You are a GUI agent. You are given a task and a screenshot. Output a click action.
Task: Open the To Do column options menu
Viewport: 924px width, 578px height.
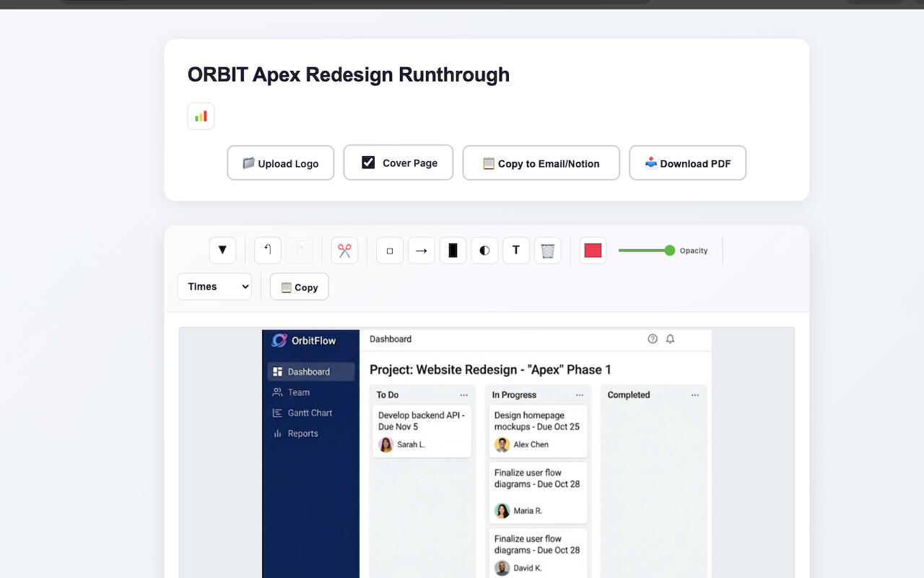463,395
